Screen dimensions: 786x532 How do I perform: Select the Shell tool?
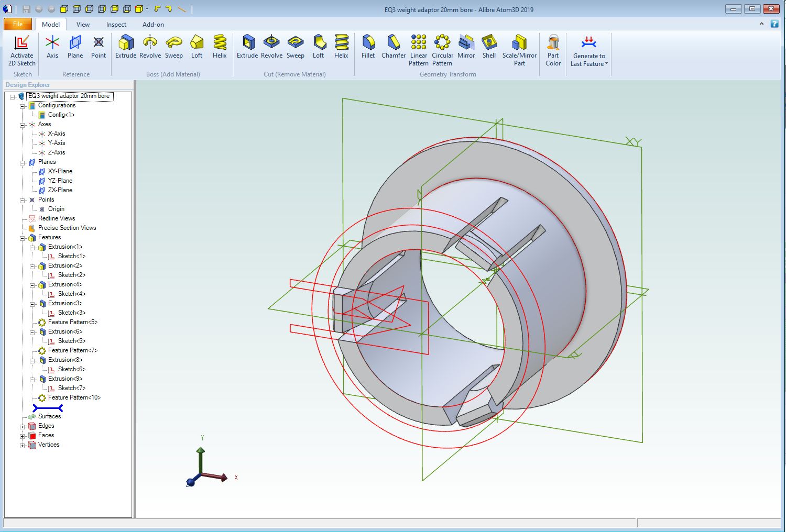(489, 47)
